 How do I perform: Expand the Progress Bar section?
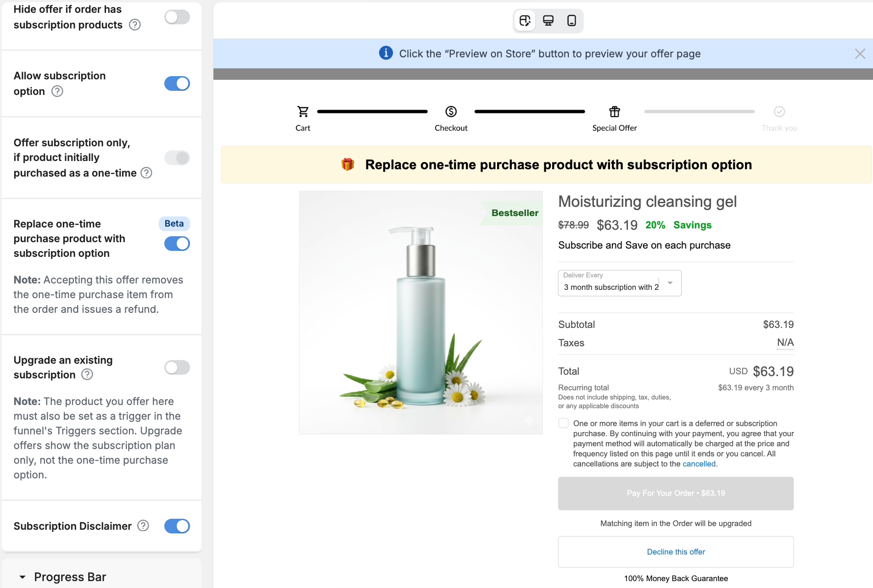[62, 577]
